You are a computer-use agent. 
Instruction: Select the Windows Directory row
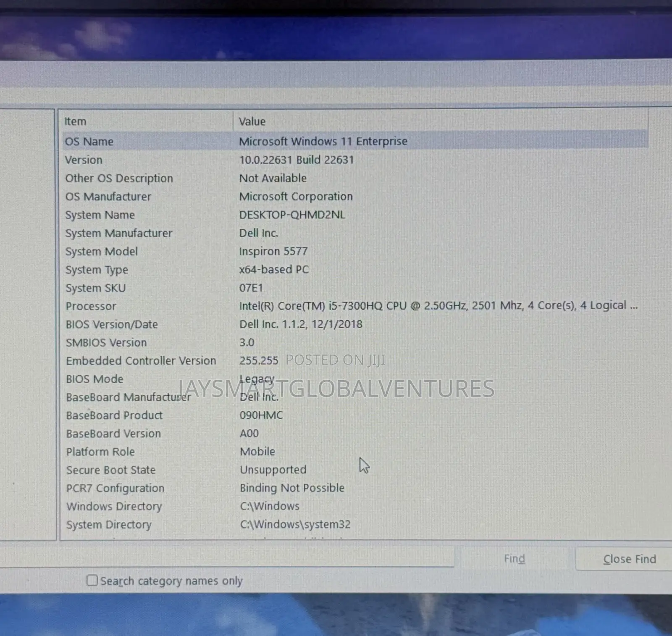coord(355,506)
